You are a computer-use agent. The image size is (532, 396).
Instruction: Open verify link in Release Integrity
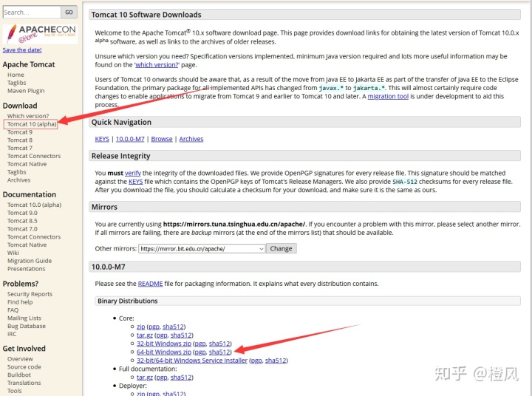pos(133,173)
